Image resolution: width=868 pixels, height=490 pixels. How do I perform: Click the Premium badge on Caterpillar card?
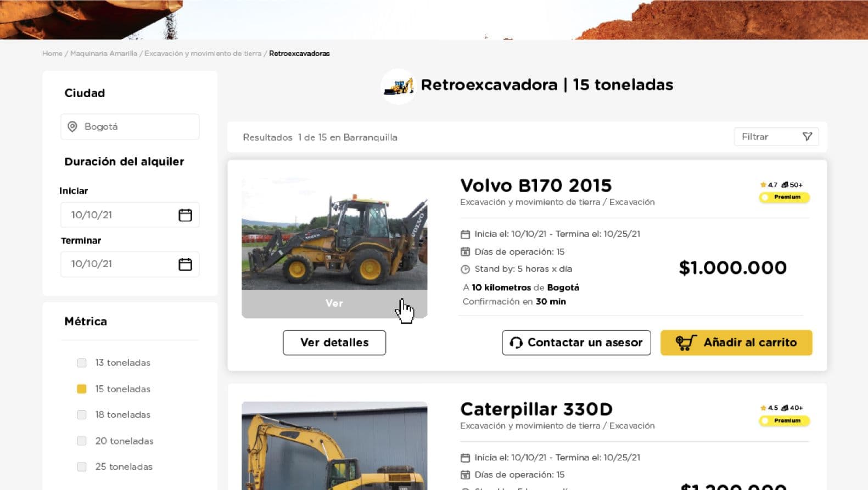[x=784, y=421]
